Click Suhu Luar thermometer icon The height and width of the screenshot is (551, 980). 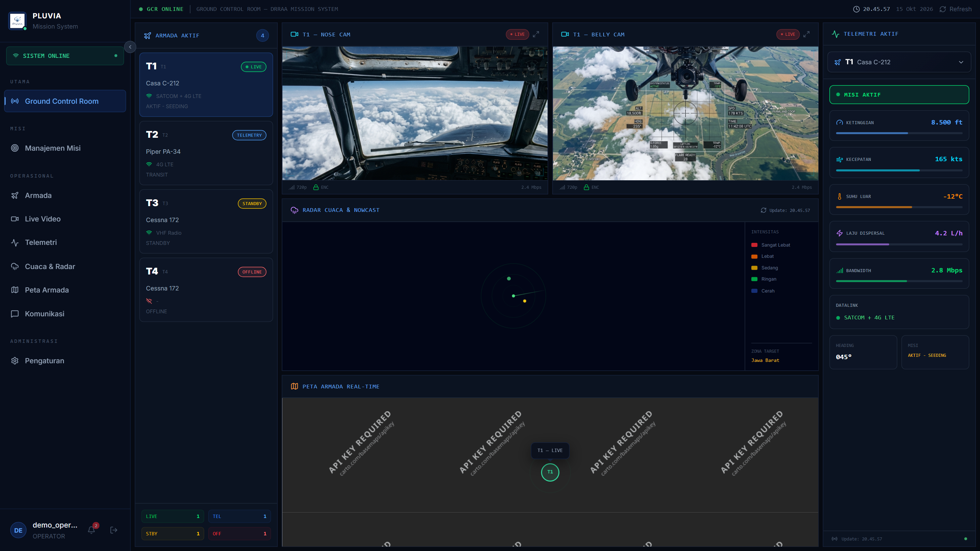pyautogui.click(x=839, y=196)
